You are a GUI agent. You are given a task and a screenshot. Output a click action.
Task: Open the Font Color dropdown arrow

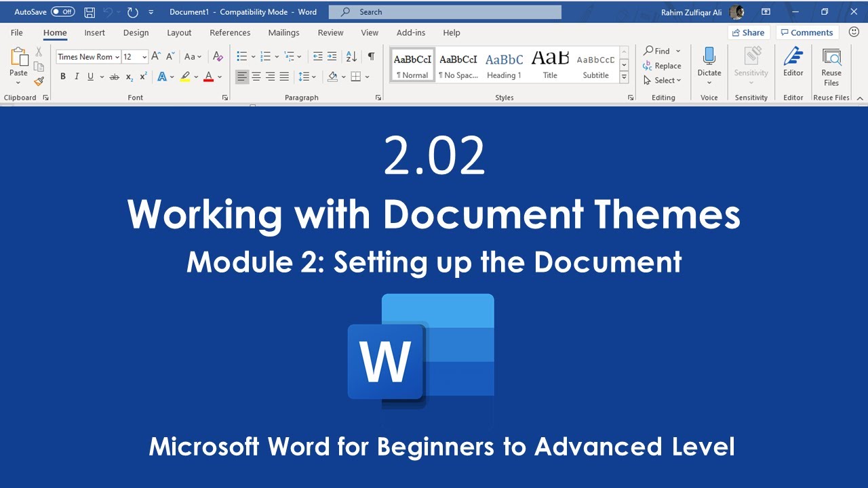click(220, 77)
